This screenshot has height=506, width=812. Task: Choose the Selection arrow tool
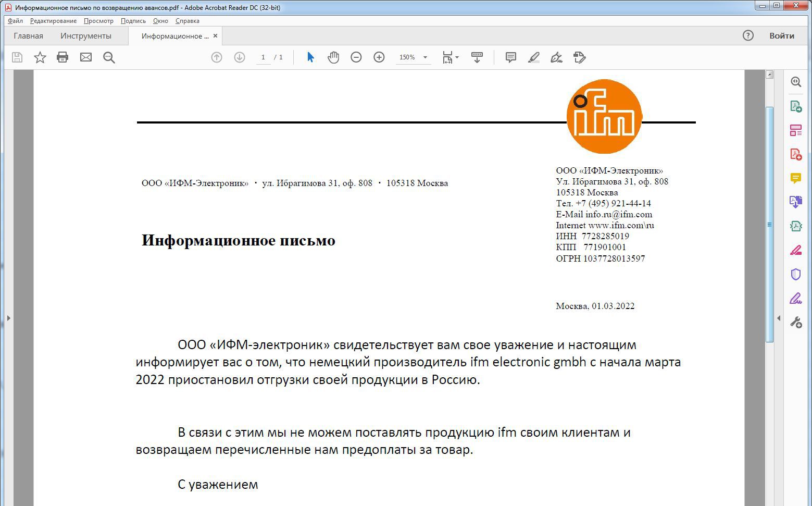coord(310,57)
